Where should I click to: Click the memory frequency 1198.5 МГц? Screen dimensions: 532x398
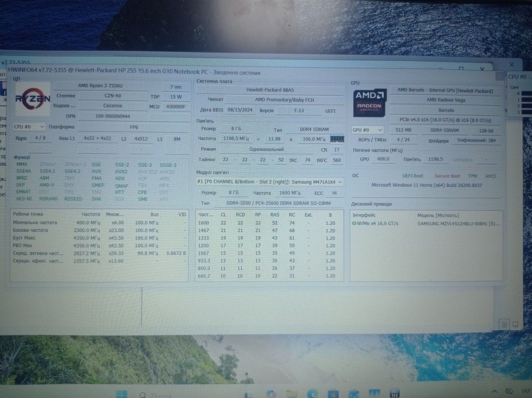click(x=236, y=138)
